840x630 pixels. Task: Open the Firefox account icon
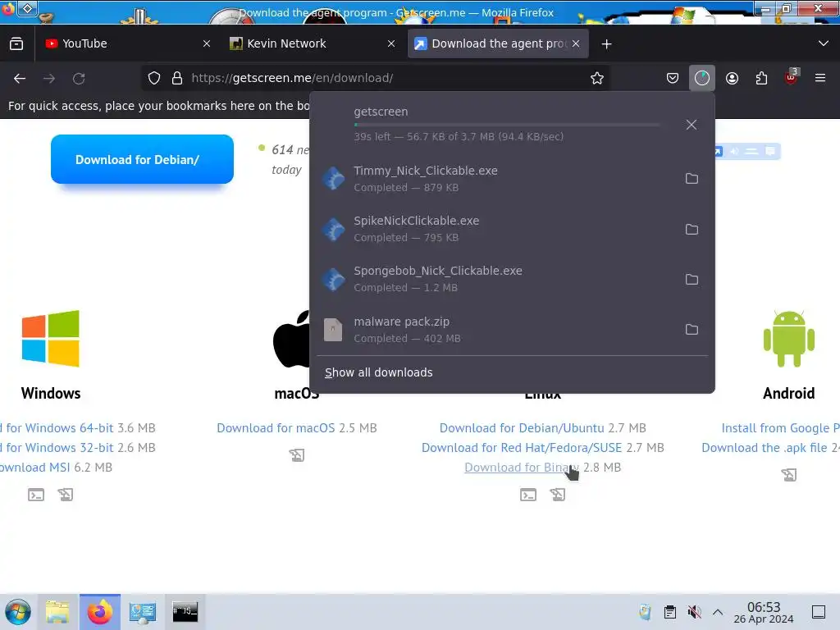tap(732, 79)
